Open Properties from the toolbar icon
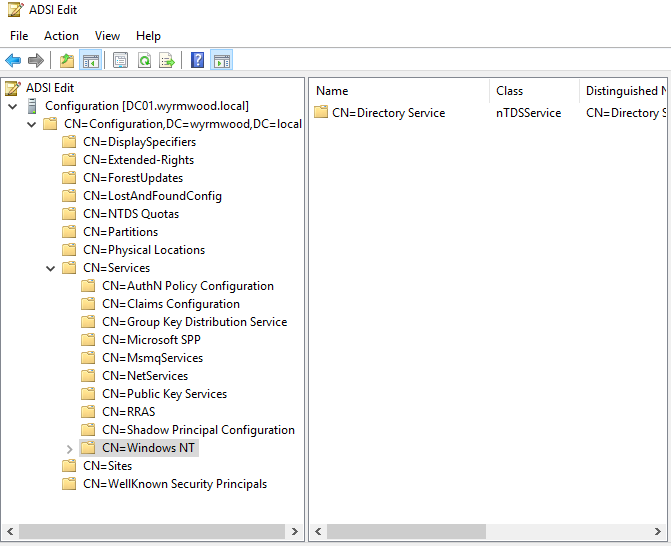Screen dimensions: 671x546 (x=120, y=61)
